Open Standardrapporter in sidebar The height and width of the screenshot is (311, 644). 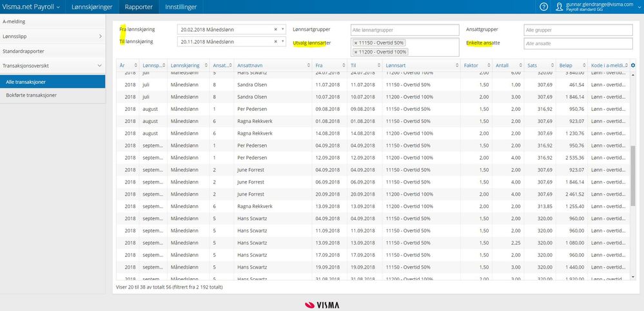point(52,52)
